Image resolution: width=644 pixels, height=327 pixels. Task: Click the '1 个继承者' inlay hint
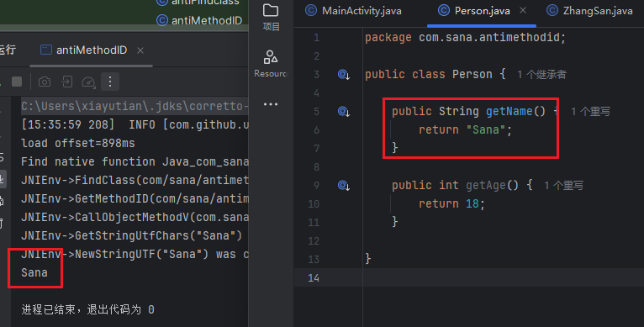coord(541,74)
